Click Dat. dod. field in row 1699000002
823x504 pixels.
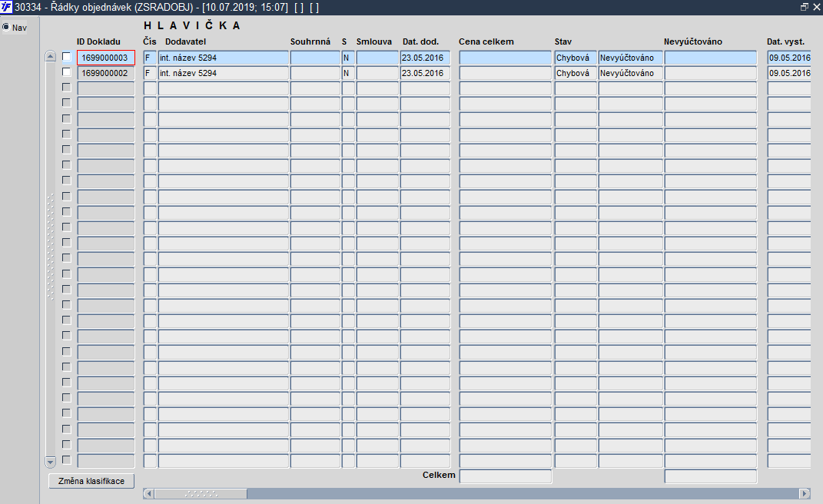pos(425,73)
